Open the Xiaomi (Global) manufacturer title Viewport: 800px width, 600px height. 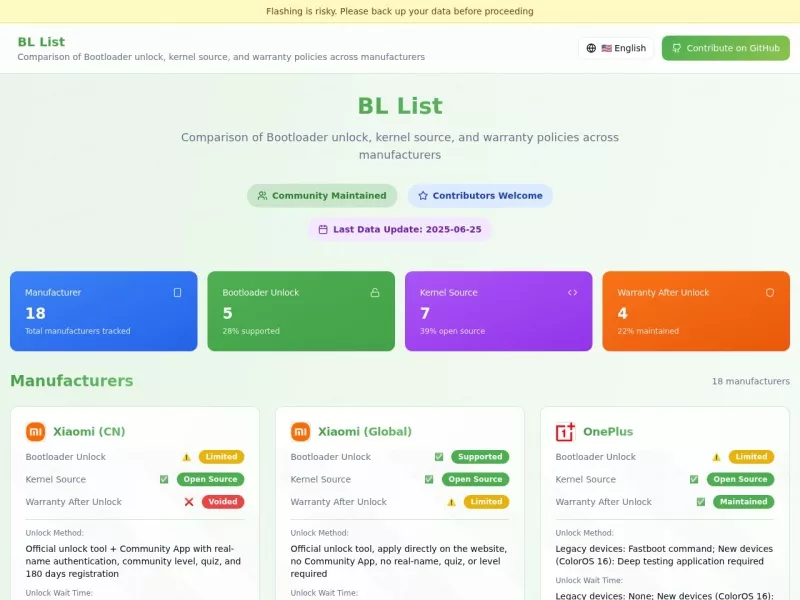(x=365, y=432)
